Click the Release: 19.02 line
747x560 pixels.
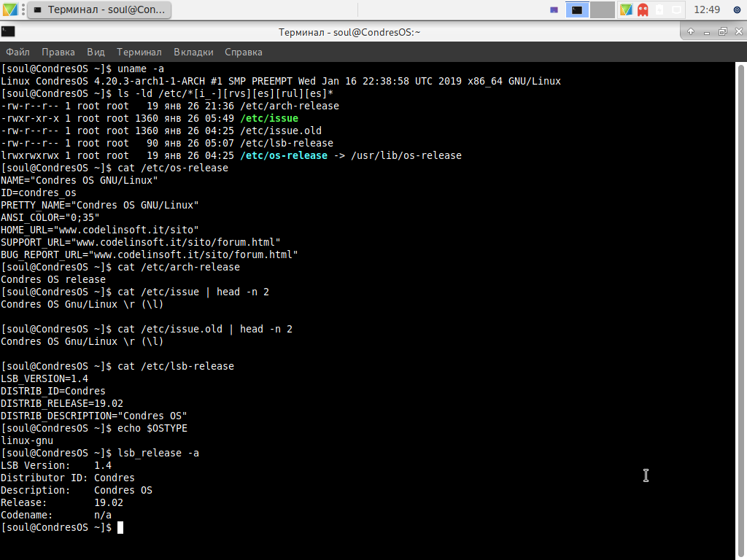pyautogui.click(x=62, y=503)
